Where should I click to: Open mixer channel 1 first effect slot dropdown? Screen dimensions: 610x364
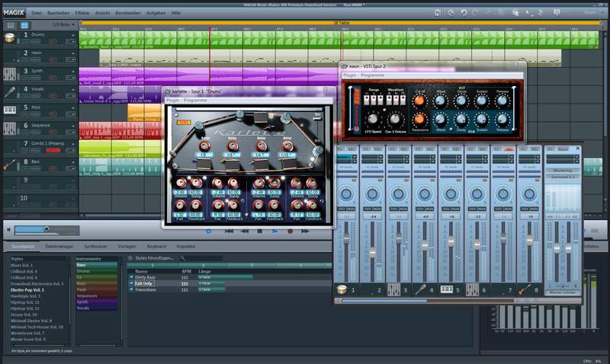point(354,157)
